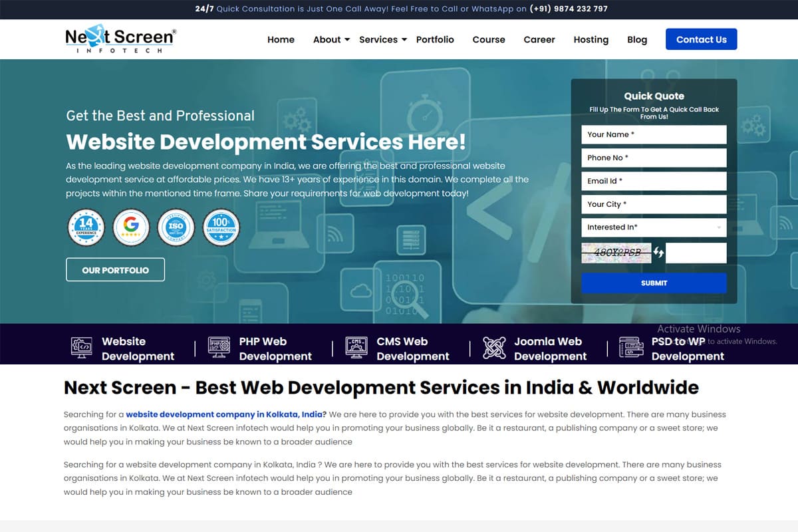Submit the Quick Quote form
The width and height of the screenshot is (798, 532).
tap(654, 283)
